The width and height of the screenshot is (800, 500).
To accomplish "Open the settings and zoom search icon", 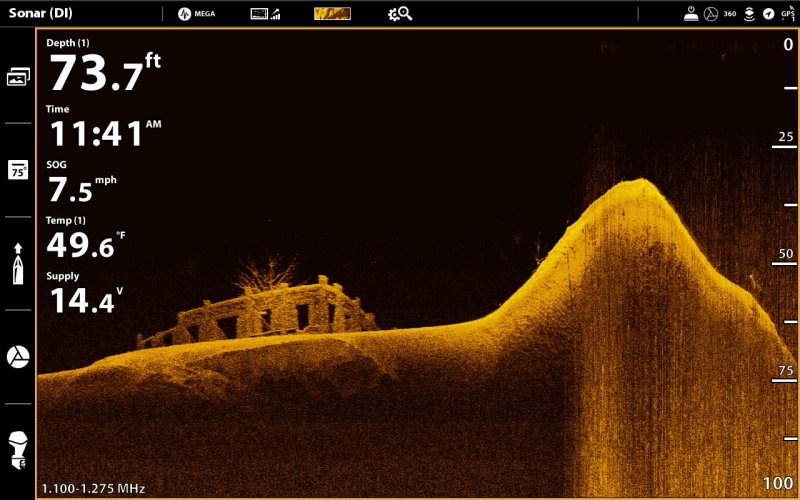I will pyautogui.click(x=400, y=14).
